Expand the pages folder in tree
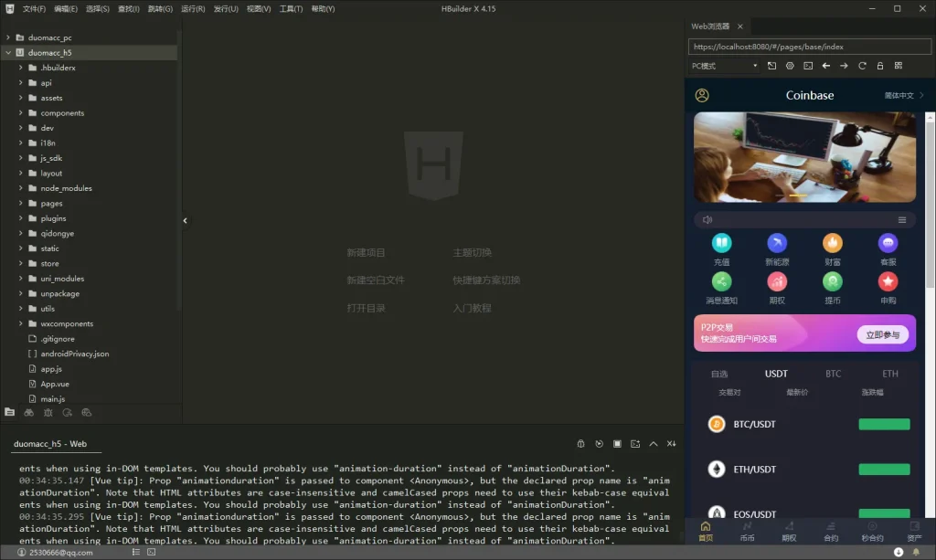Image resolution: width=936 pixels, height=560 pixels. [x=21, y=204]
